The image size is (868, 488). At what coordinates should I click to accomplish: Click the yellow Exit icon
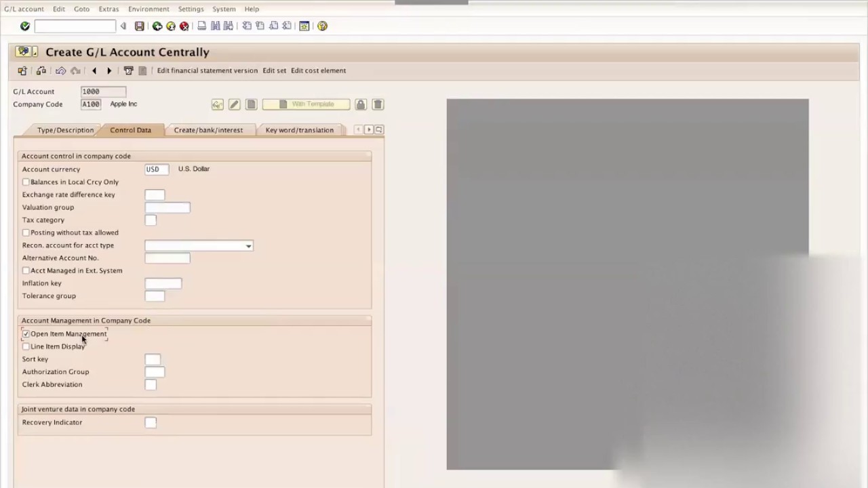point(171,26)
